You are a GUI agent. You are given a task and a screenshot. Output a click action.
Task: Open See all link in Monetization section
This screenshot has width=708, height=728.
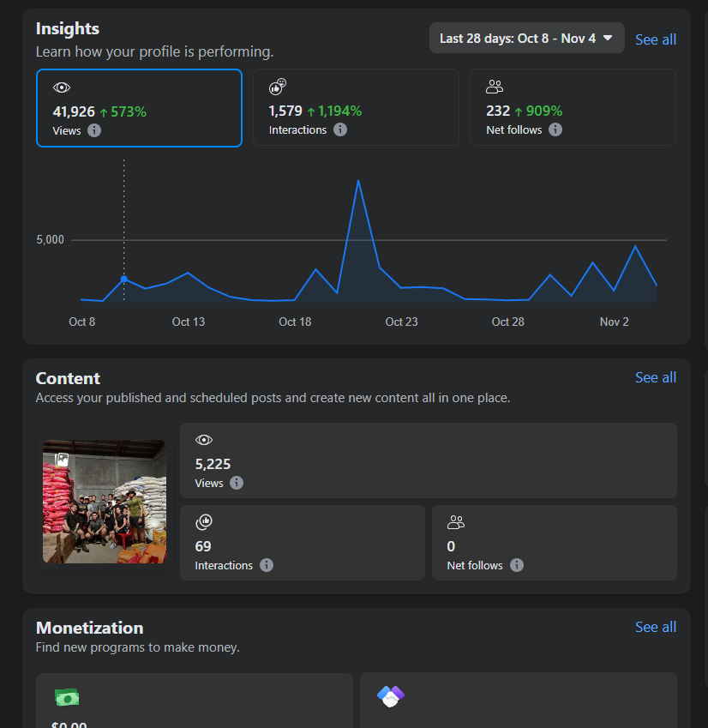coord(655,627)
